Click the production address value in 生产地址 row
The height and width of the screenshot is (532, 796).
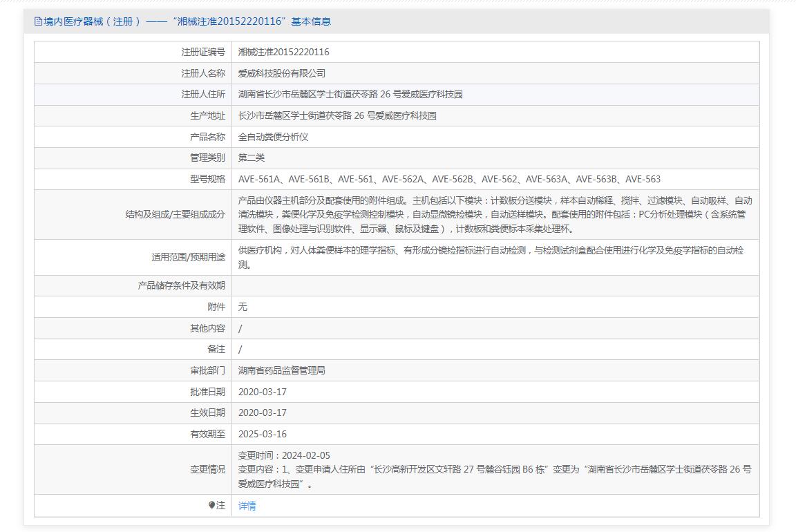337,116
